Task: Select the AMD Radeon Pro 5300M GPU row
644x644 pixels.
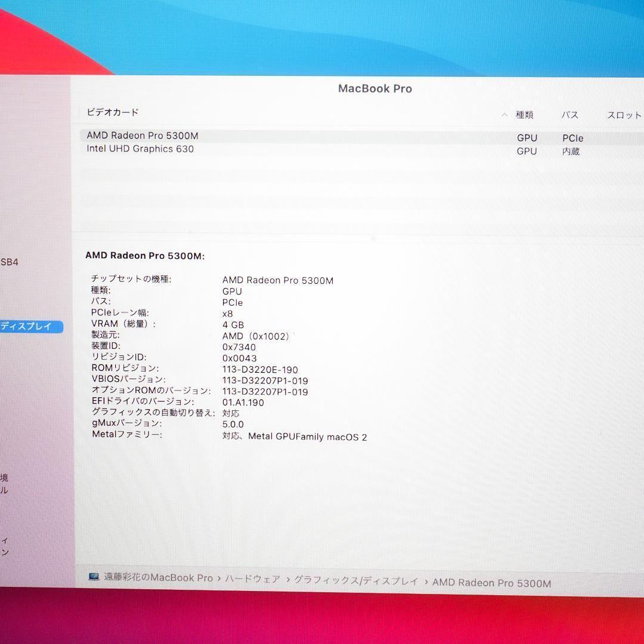Action: [142, 135]
